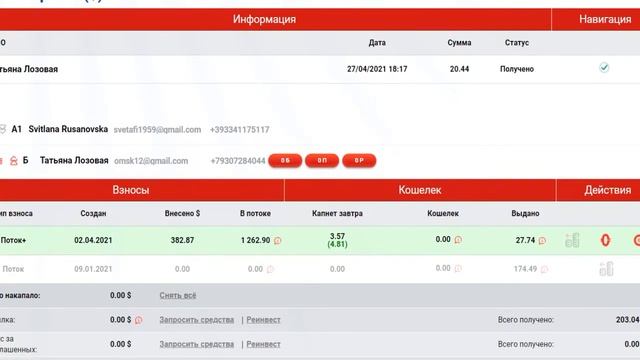640x360 pixels.
Task: Click the grey Кошелек column header
Action: 443,213
